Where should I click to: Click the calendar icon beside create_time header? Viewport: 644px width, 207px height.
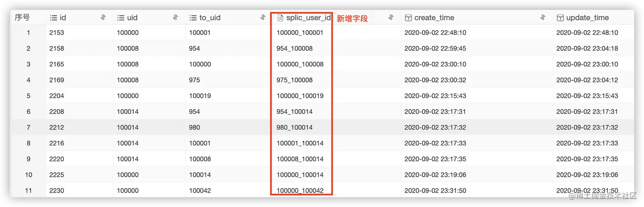(x=408, y=18)
